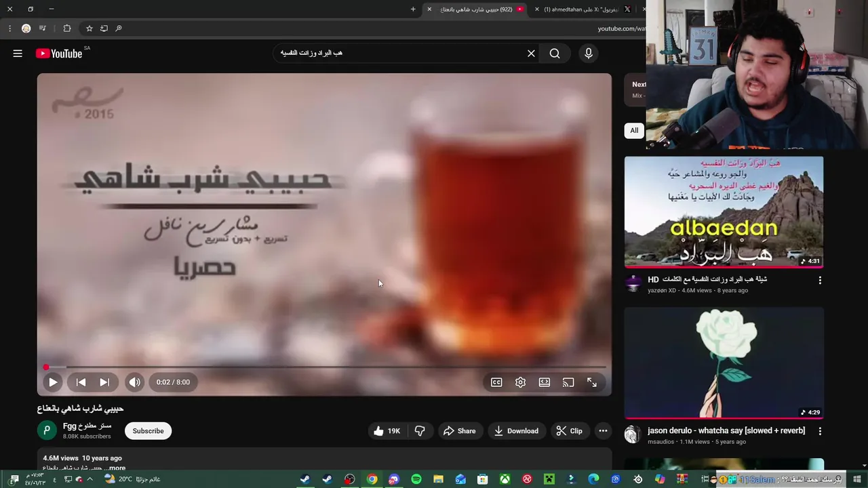Select the active YouTube tab (922)
Image resolution: width=868 pixels, height=488 pixels.
tap(475, 9)
